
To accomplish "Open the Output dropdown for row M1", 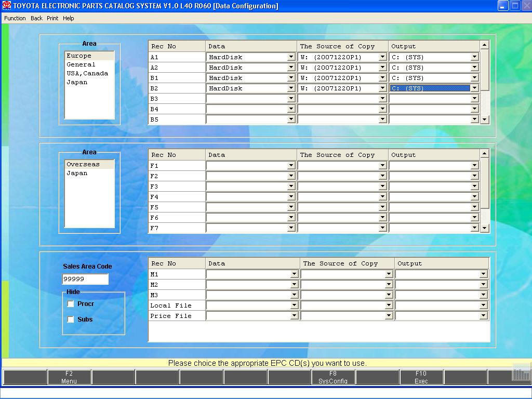I will pyautogui.click(x=484, y=274).
